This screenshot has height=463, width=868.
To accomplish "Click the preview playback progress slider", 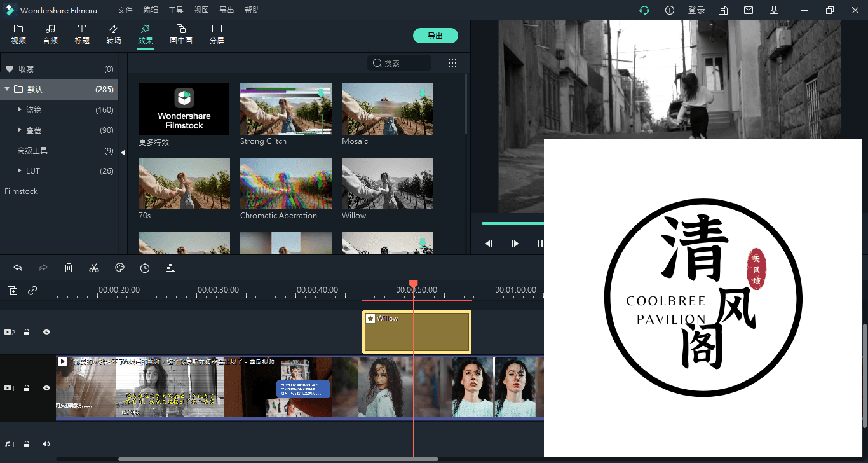I will (513, 223).
